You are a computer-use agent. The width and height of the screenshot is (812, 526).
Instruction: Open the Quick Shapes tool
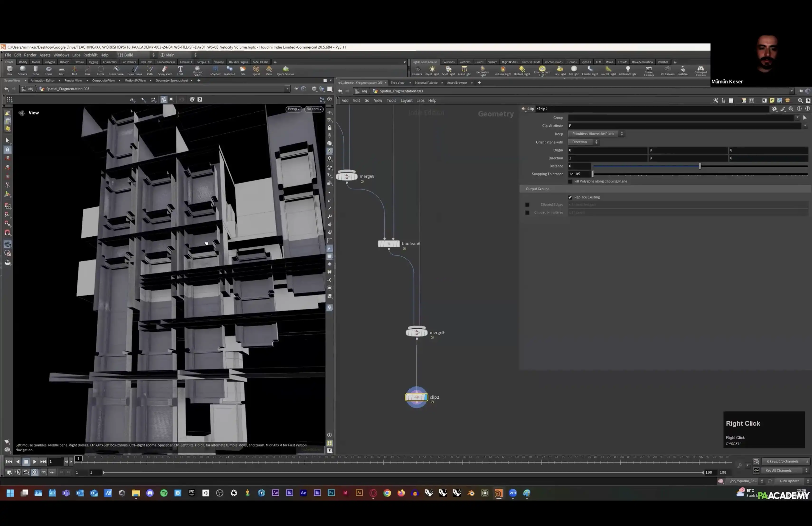click(286, 70)
